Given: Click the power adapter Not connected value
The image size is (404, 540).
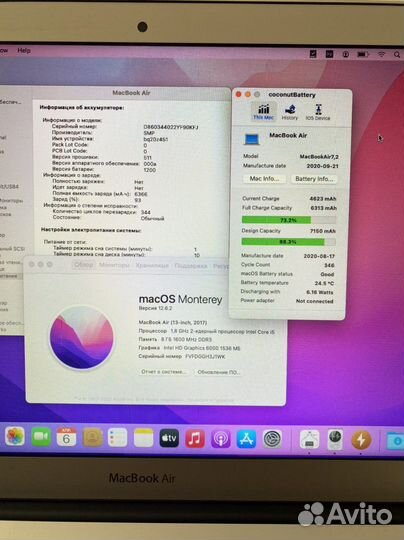Looking at the screenshot, I should tap(314, 301).
